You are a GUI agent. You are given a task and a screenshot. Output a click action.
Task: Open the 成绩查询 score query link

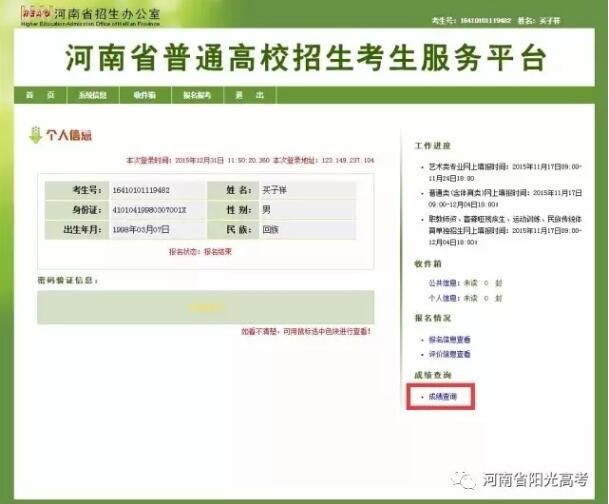(x=443, y=396)
